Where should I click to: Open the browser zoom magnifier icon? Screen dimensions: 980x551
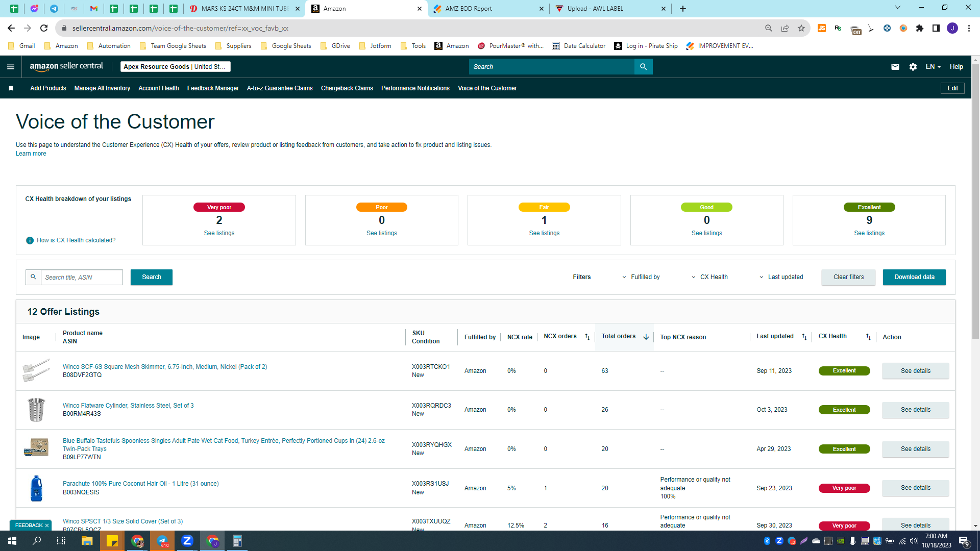coord(769,28)
